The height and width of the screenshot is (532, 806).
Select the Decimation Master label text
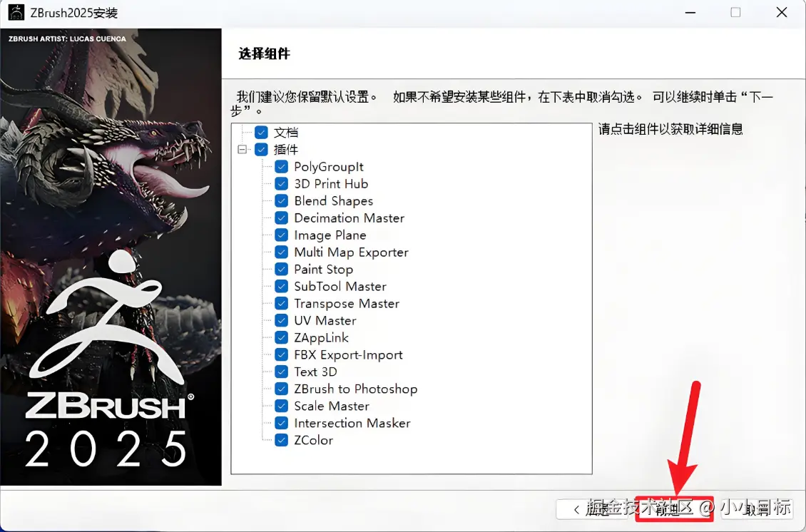pyautogui.click(x=349, y=218)
